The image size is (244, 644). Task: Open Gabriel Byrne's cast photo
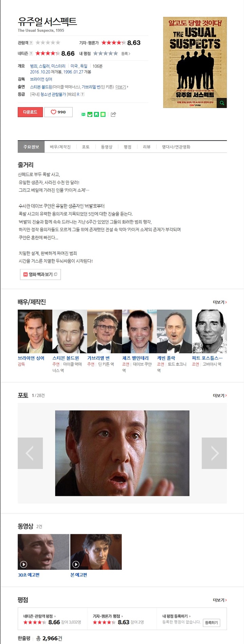[104, 331]
